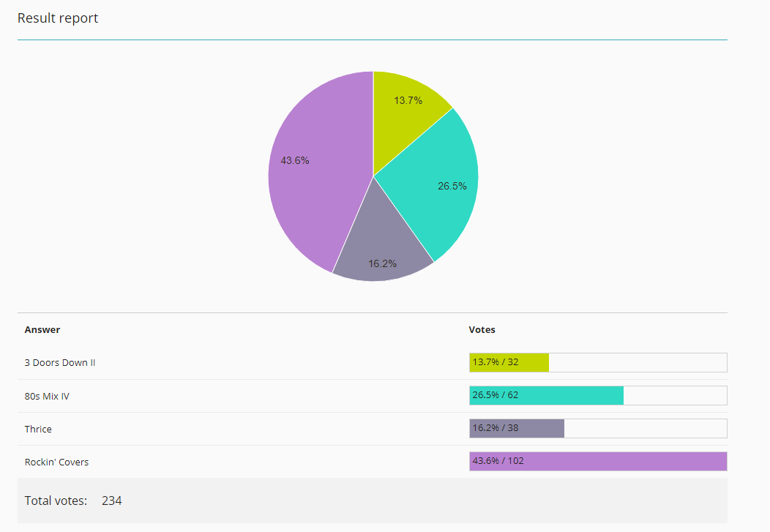Select the Rockin' Covers purple vote bar
The image size is (770, 532).
(598, 461)
